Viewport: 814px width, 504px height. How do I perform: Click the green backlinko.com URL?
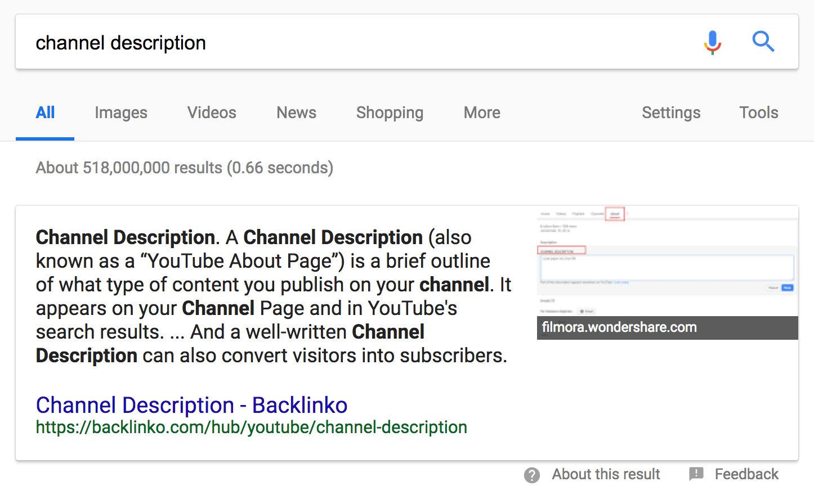click(x=251, y=427)
